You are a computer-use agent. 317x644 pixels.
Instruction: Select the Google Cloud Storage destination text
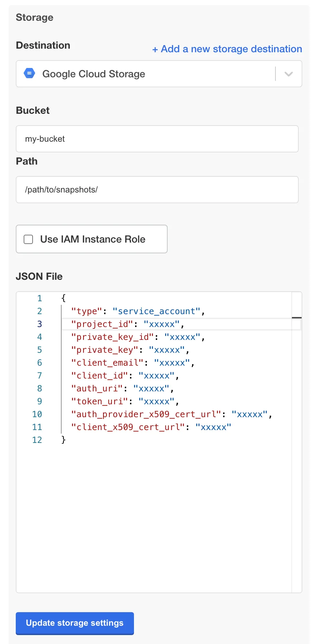pos(94,74)
